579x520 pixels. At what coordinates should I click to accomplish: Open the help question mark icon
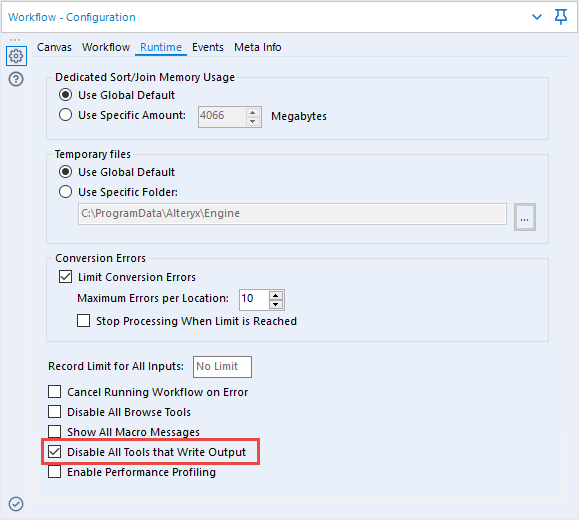tap(16, 79)
